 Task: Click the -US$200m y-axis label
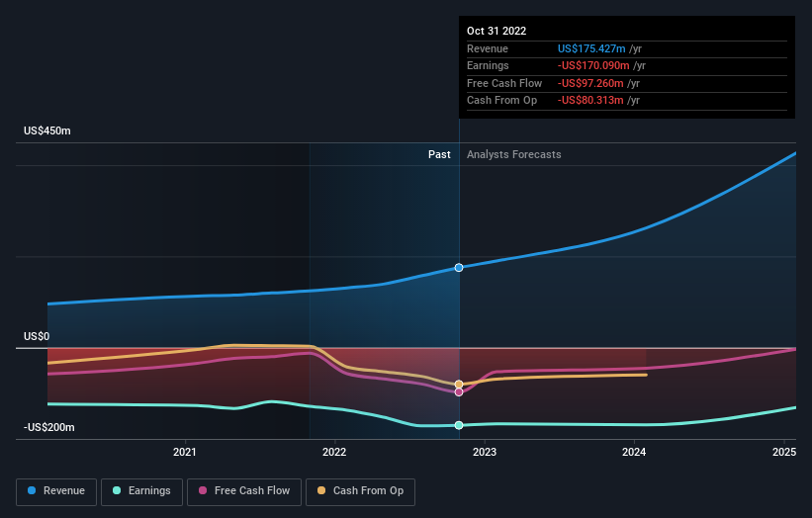tap(49, 427)
